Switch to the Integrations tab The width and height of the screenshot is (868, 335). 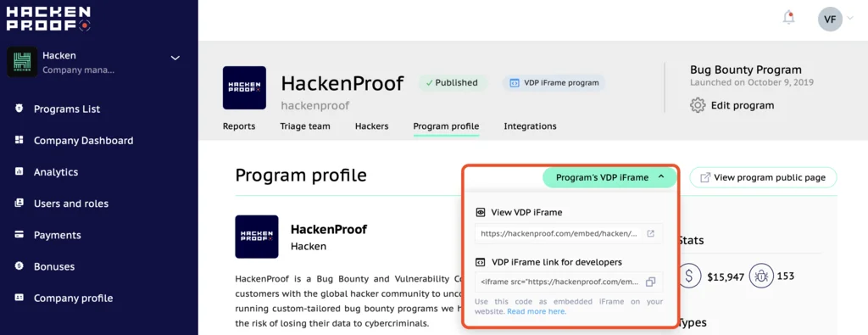pyautogui.click(x=530, y=126)
